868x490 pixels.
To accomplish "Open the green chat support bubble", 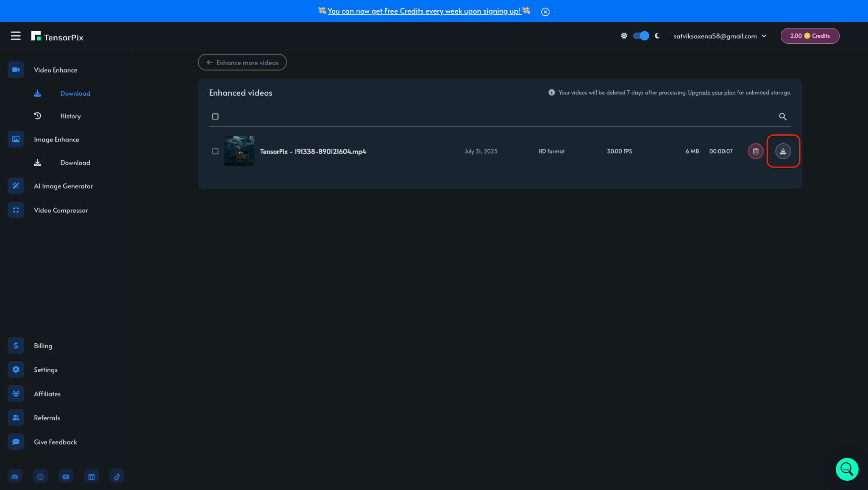I will (846, 469).
